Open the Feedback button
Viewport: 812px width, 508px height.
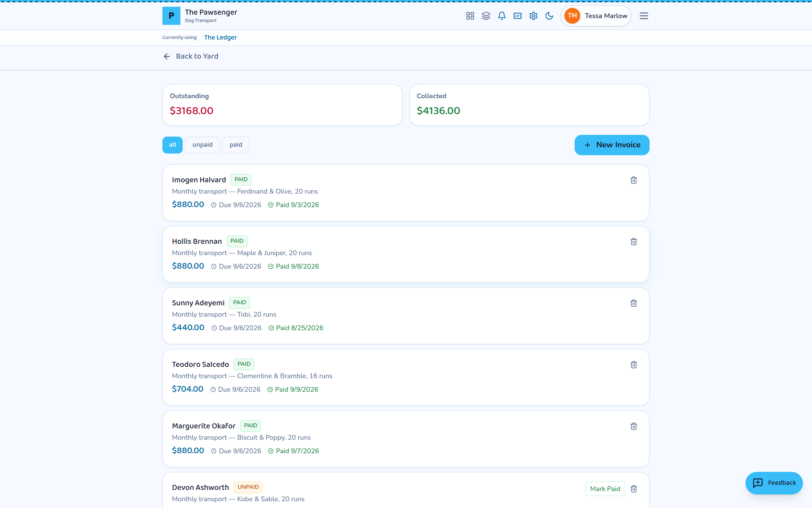[x=774, y=483]
